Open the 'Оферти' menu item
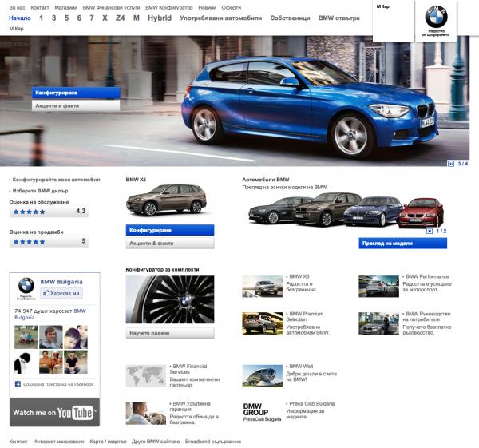479x448 pixels. click(232, 7)
